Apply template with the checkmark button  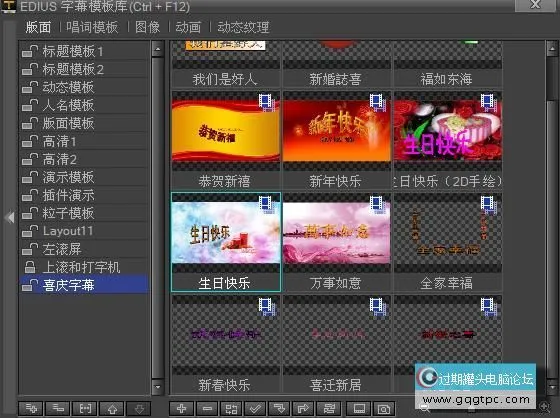coord(255,408)
